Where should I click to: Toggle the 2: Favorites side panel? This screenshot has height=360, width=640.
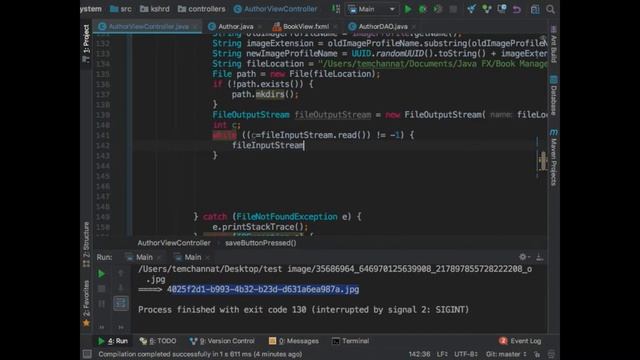pyautogui.click(x=86, y=303)
